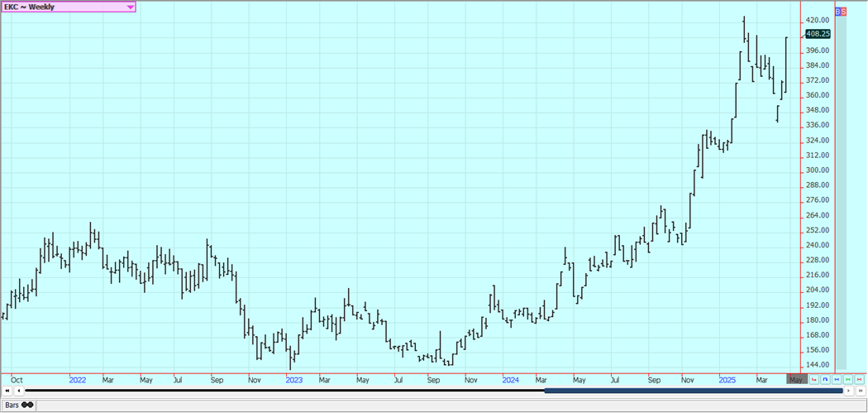The height and width of the screenshot is (413, 868).
Task: Jump to the latest bar with far-right arrow
Action: [861, 391]
